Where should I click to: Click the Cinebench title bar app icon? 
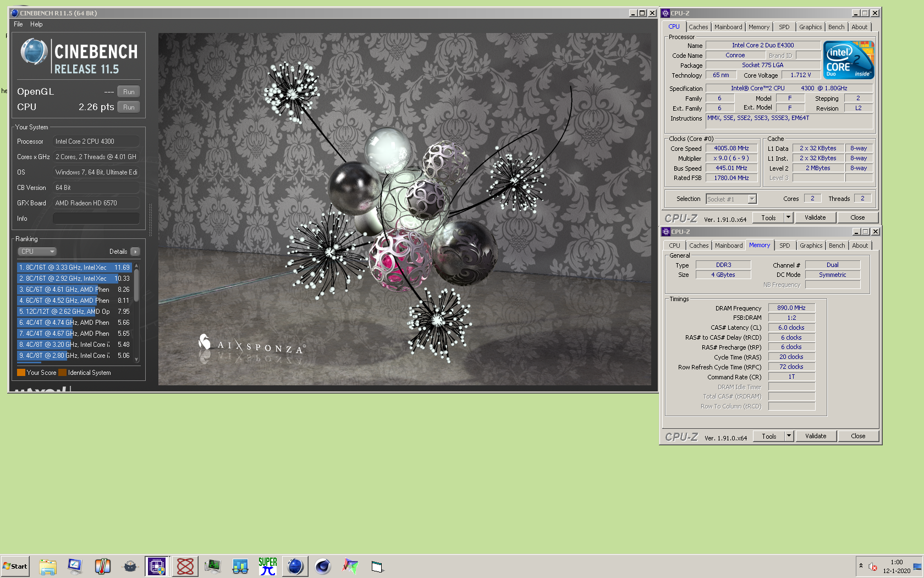point(14,13)
